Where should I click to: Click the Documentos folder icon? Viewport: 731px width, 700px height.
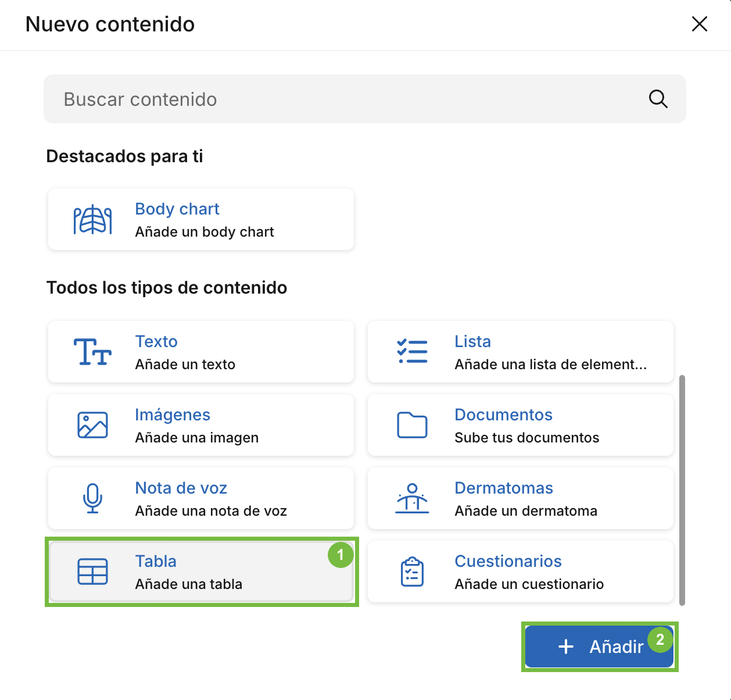[x=412, y=425]
